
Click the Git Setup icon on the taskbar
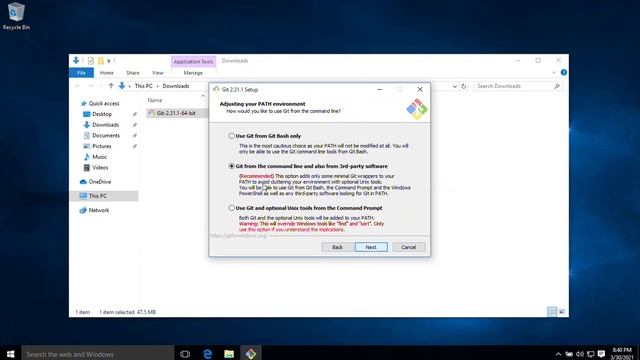coord(251,353)
